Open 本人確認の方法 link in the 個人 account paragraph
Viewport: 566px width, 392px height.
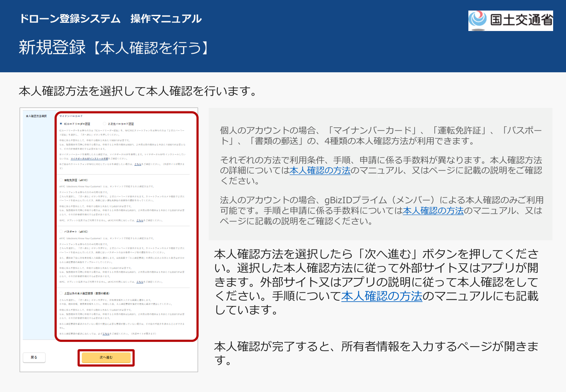tap(320, 171)
